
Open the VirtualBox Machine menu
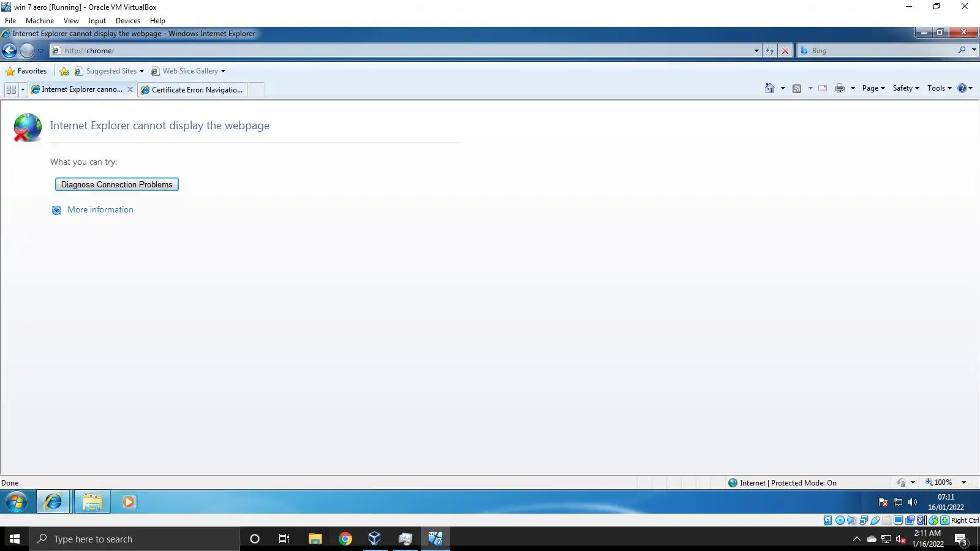(x=40, y=21)
